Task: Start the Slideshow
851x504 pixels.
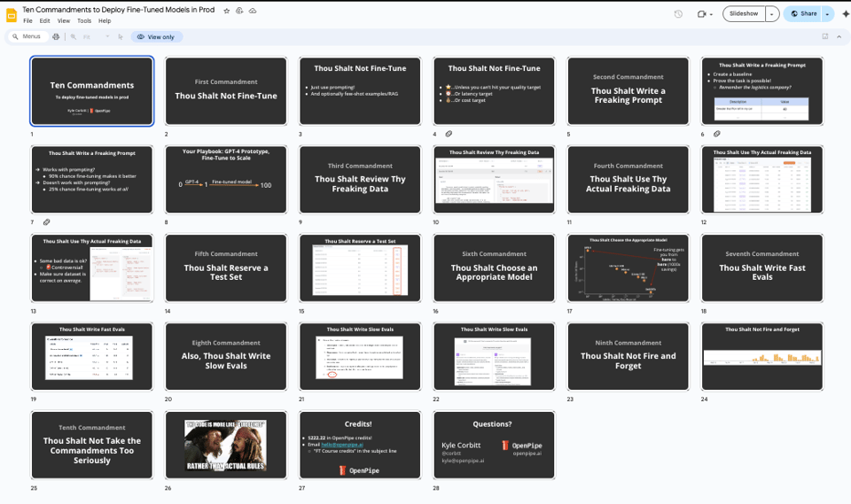Action: pos(744,14)
